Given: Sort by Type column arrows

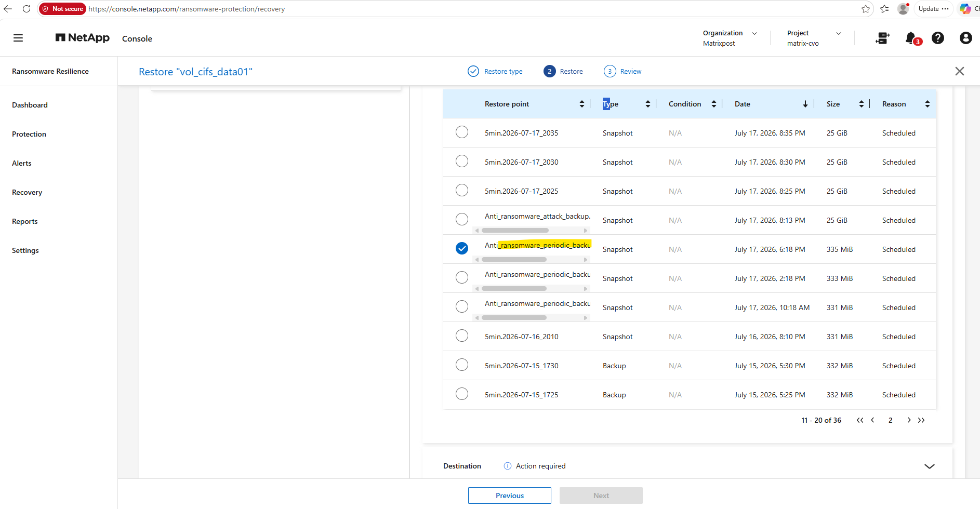Looking at the screenshot, I should click(648, 104).
